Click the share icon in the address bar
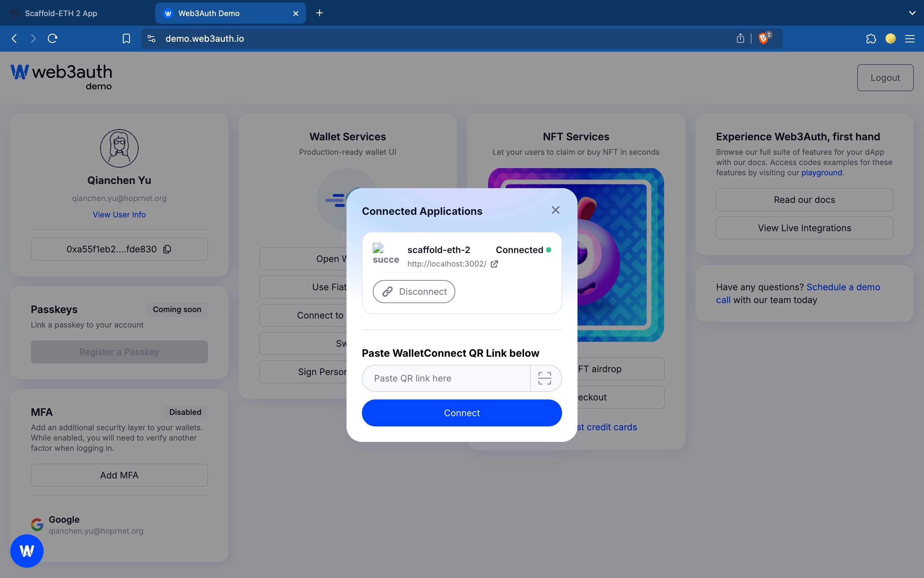Screen dimensions: 924x578 [x=740, y=38]
